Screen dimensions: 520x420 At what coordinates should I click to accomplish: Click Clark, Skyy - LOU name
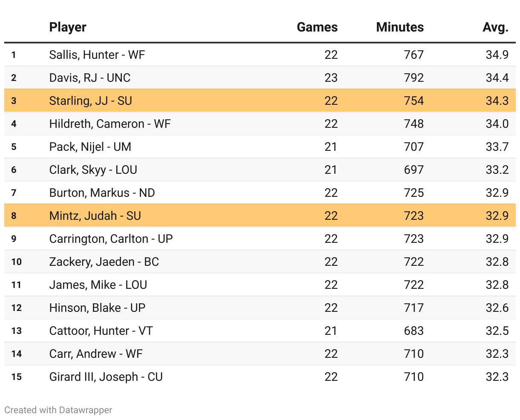pyautogui.click(x=93, y=170)
